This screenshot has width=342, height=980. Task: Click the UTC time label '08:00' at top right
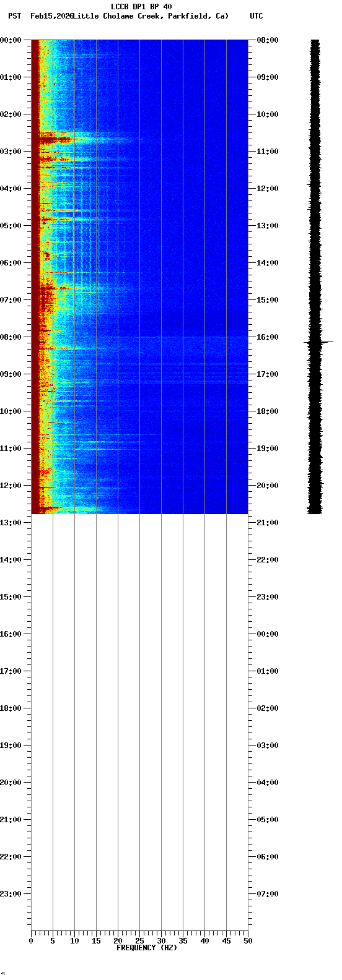(x=268, y=40)
